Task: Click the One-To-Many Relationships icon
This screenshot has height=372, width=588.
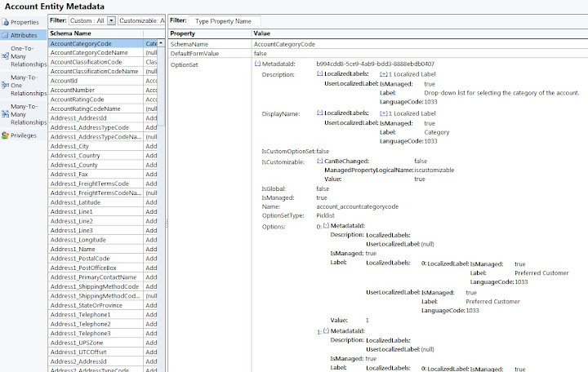Action: click(6, 54)
